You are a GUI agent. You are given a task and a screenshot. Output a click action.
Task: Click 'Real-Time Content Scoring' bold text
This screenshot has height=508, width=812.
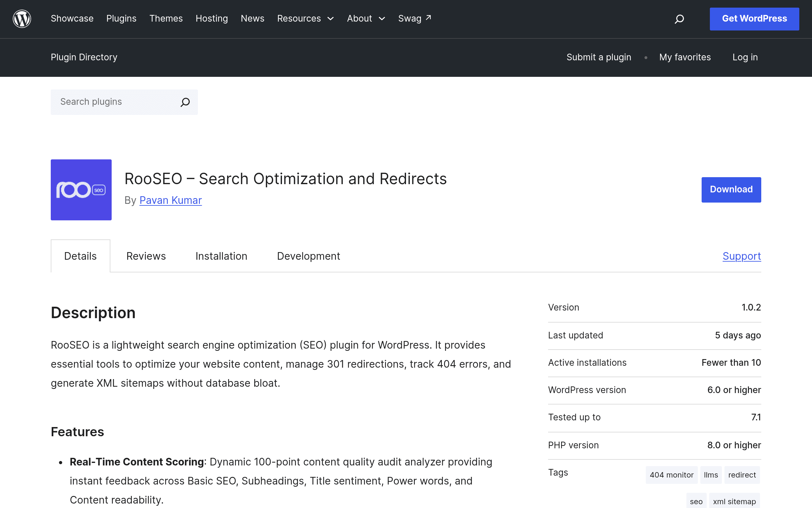click(x=137, y=462)
